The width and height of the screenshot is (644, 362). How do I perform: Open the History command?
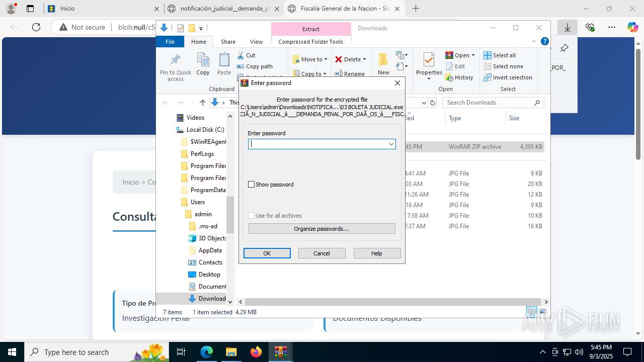pos(459,77)
